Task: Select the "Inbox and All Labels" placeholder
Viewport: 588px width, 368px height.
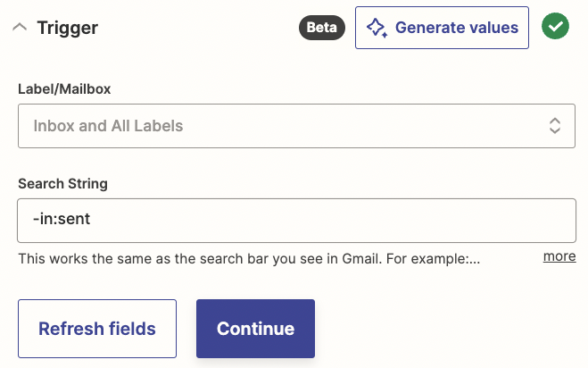Action: click(108, 126)
